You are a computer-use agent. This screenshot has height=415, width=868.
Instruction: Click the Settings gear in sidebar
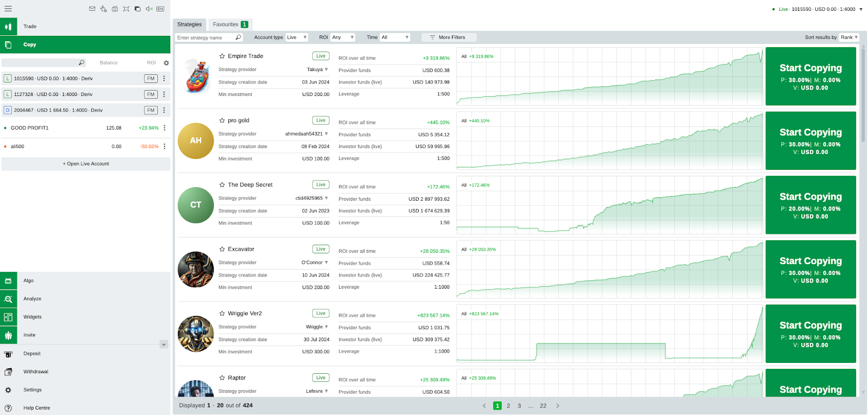point(8,390)
